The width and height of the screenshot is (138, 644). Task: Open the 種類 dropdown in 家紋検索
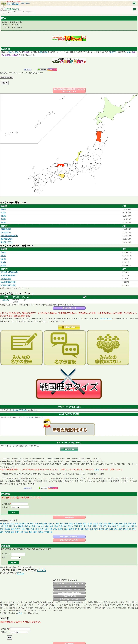16,557
